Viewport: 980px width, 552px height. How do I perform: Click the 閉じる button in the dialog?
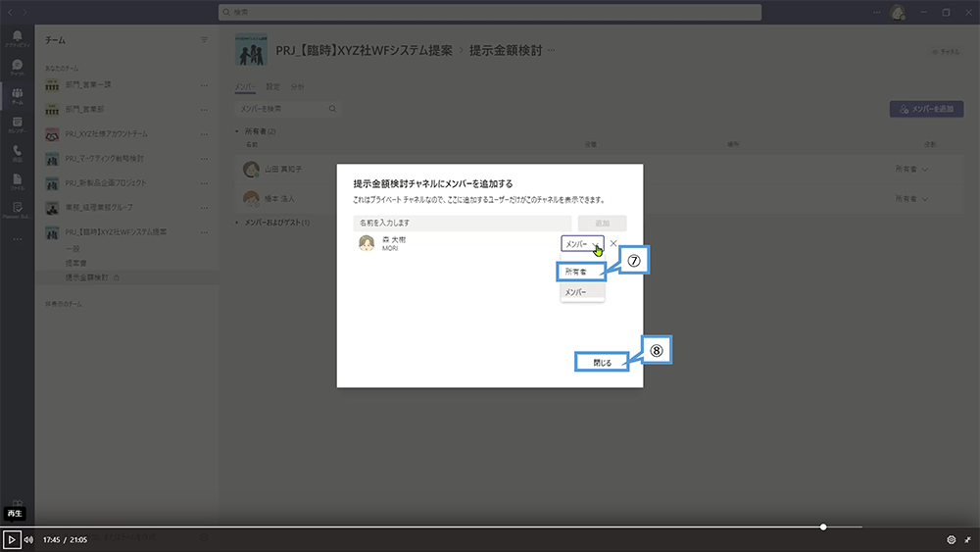tap(602, 362)
